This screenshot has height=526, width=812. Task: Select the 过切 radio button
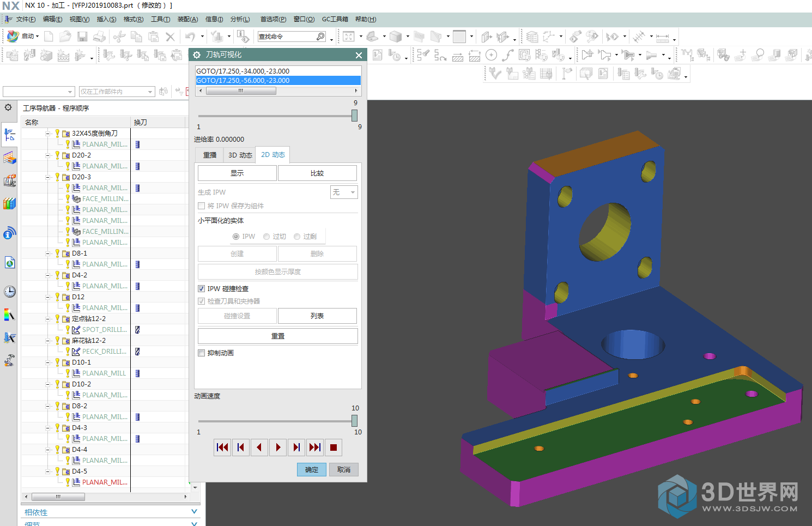pos(266,237)
